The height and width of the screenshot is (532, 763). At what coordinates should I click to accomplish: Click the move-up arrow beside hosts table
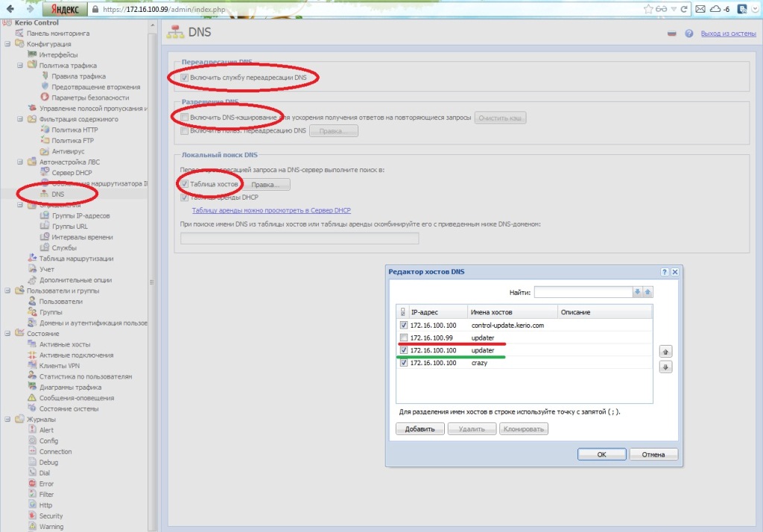(x=666, y=351)
